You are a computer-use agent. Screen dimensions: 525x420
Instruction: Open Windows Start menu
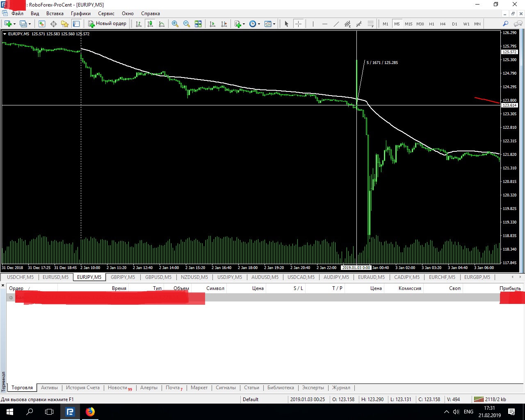[10, 412]
